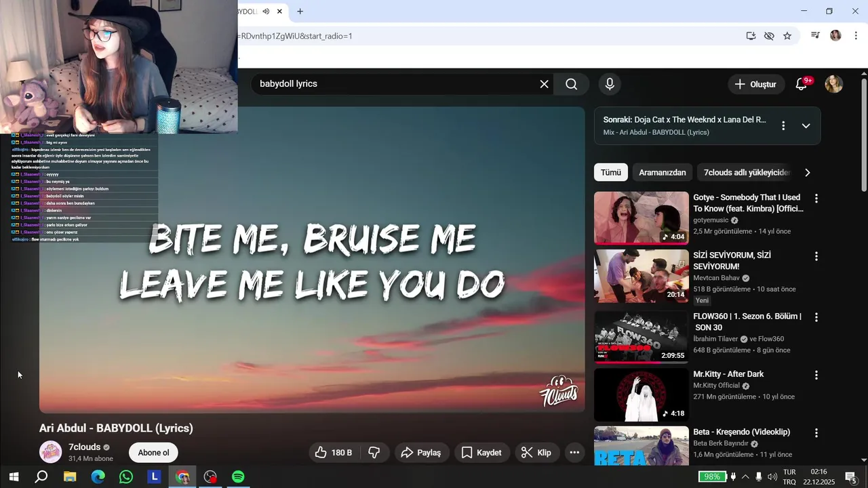The height and width of the screenshot is (488, 868).
Task: Launch Microsoft Edge from taskbar
Action: click(98, 476)
